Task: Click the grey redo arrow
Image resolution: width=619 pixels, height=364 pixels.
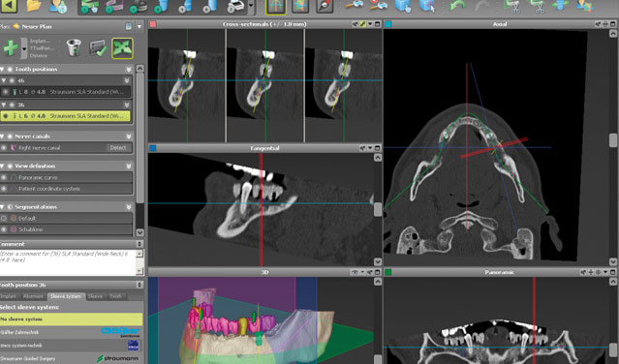Action: [x=481, y=6]
